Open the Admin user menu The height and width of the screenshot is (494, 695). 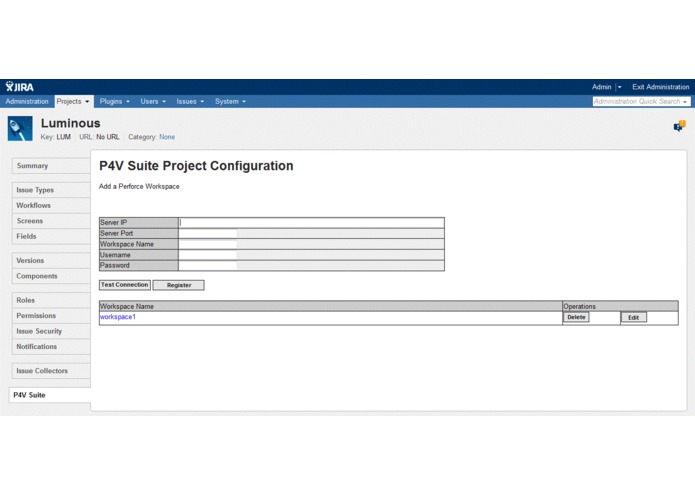[x=606, y=87]
